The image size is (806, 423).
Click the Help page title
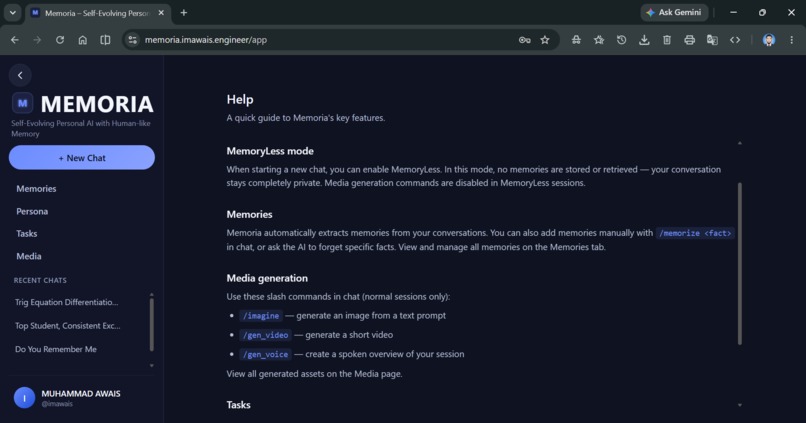[240, 99]
